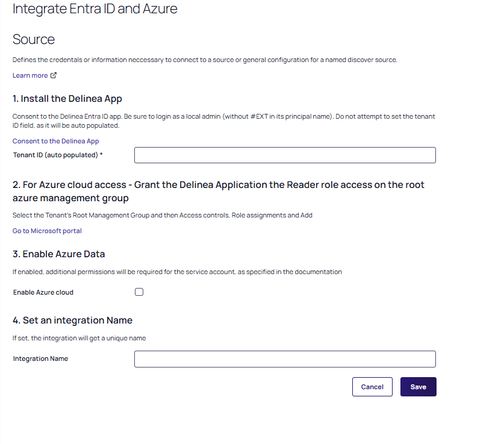Image resolution: width=504 pixels, height=444 pixels.
Task: Click the '3. Enable Azure Data' heading
Action: point(59,254)
